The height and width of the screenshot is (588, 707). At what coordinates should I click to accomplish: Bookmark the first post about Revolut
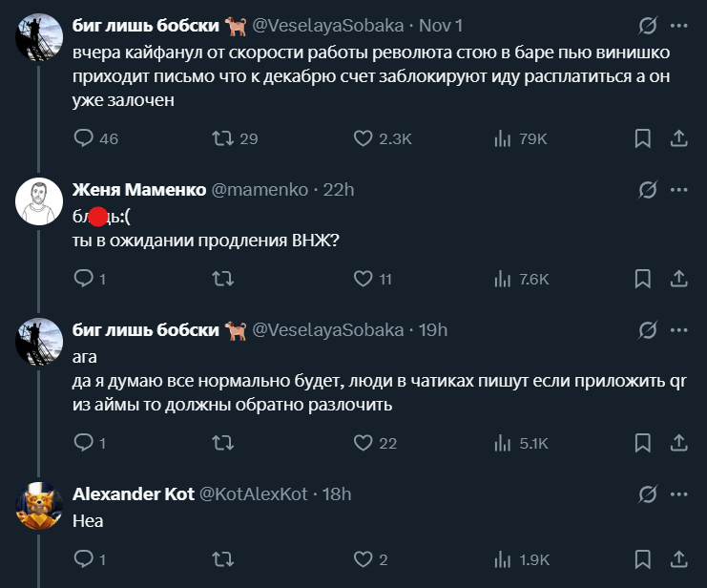coord(644,138)
